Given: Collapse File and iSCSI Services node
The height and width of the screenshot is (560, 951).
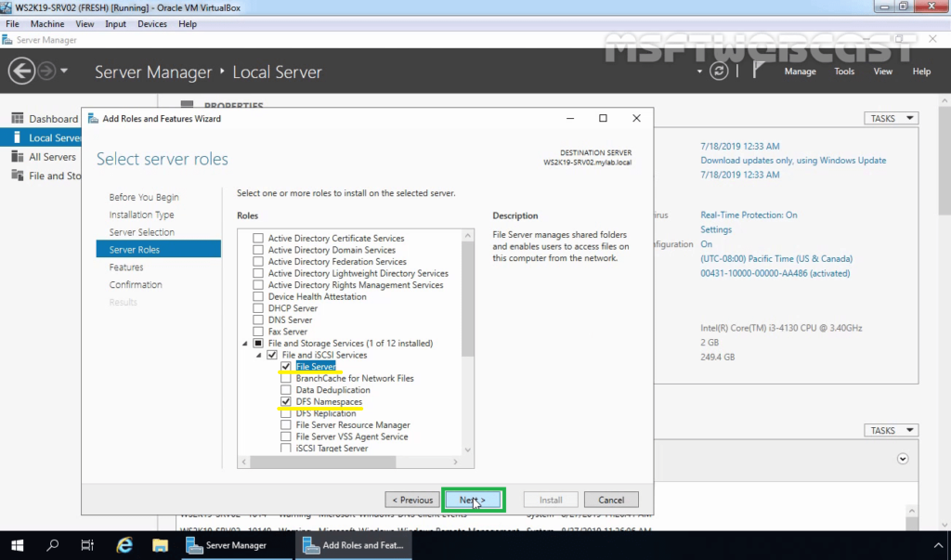Looking at the screenshot, I should (259, 355).
